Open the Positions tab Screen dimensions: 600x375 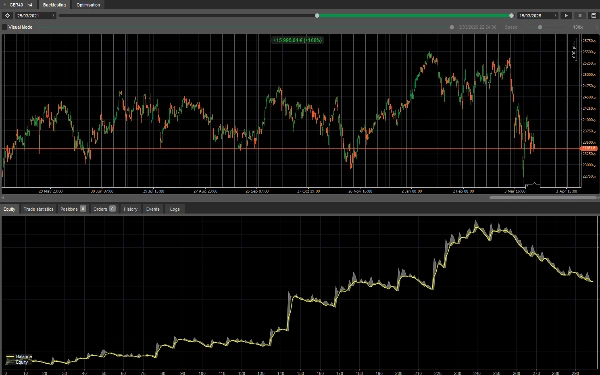73,209
